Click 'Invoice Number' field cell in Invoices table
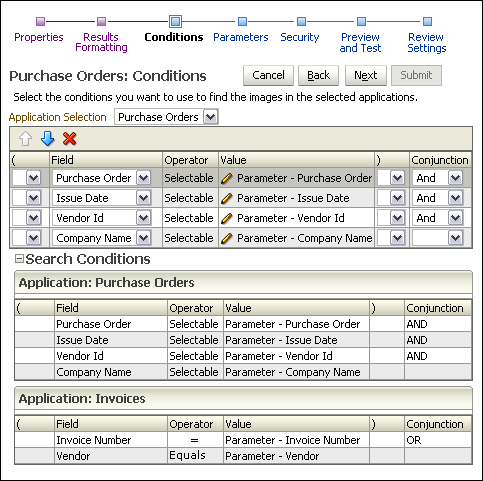483x481 pixels. (111, 440)
